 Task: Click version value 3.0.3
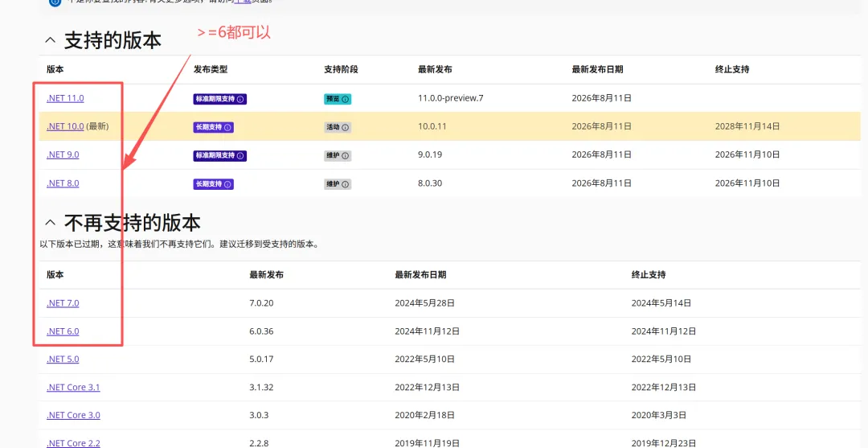(259, 415)
